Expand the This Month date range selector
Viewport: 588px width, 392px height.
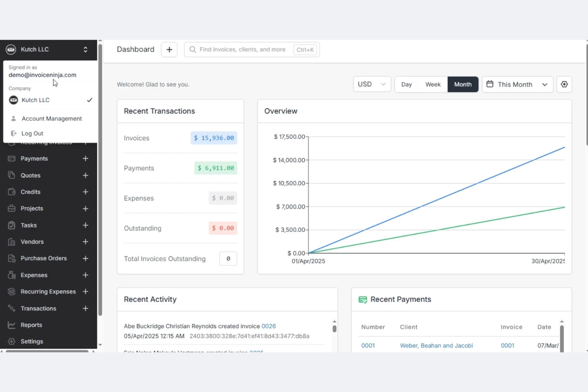click(517, 84)
